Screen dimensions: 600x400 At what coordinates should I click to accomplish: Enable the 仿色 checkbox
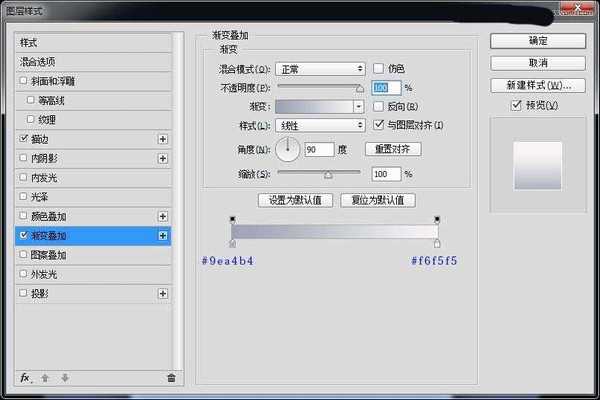click(379, 69)
